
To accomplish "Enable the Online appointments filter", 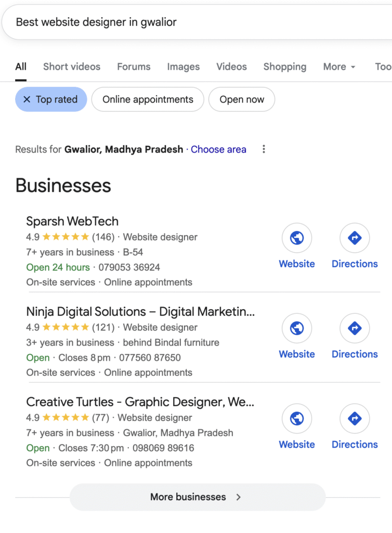I will [x=148, y=99].
